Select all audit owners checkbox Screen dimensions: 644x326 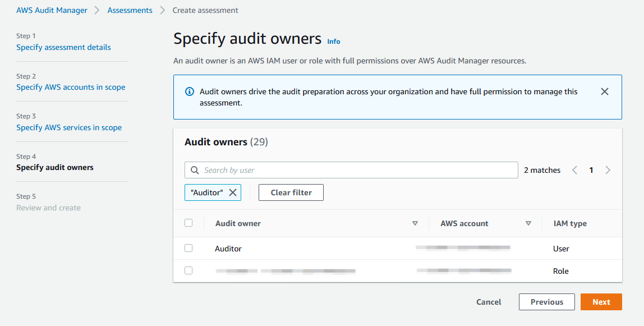[x=188, y=223]
